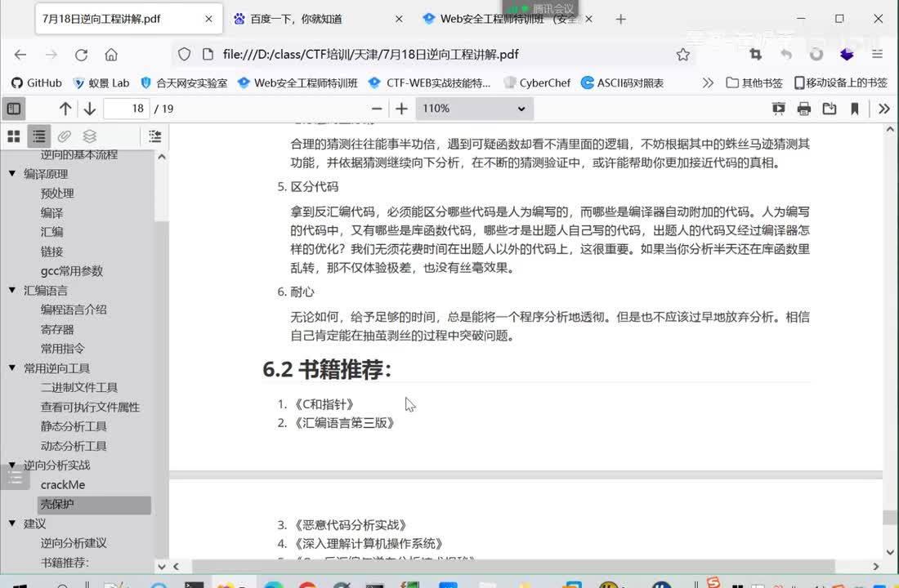Open 逆向分析建议 outline entry
Screen dimensions: 899x588
(x=74, y=543)
